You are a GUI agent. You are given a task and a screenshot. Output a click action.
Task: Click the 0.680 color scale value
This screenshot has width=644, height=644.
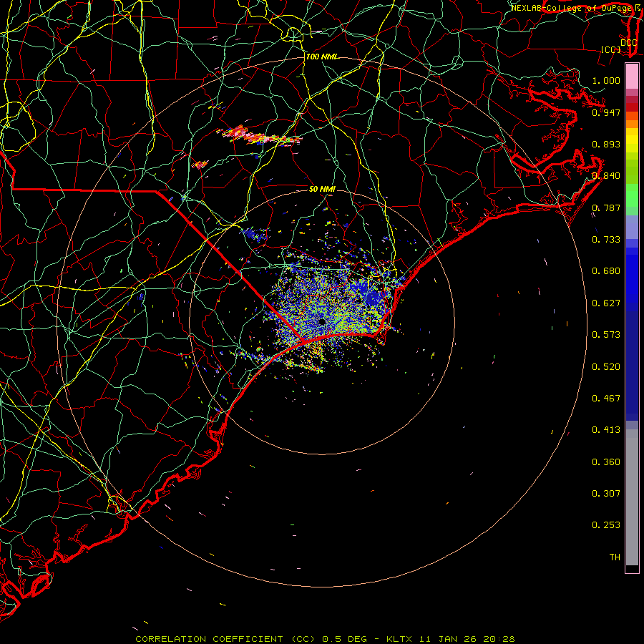[x=606, y=271]
